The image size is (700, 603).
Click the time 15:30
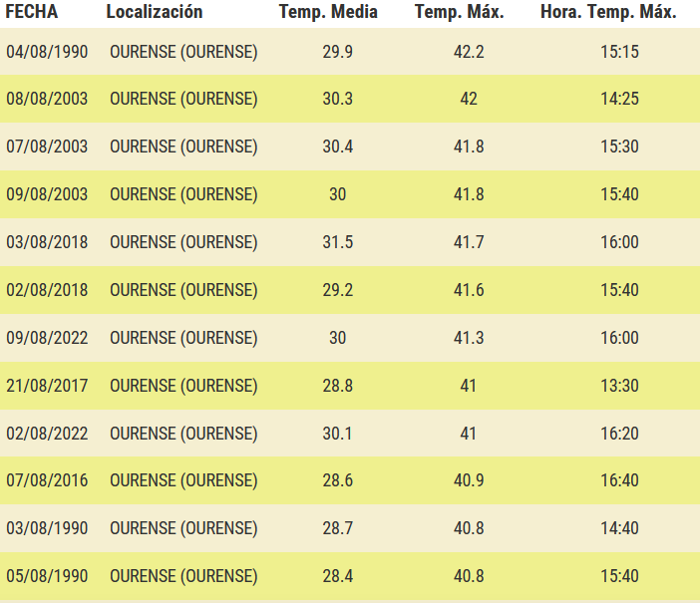[x=619, y=147]
